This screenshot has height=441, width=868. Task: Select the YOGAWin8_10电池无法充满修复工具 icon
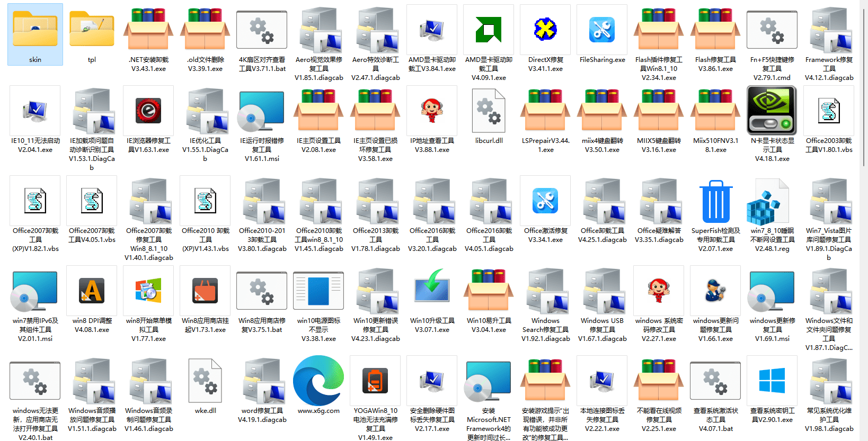point(375,381)
